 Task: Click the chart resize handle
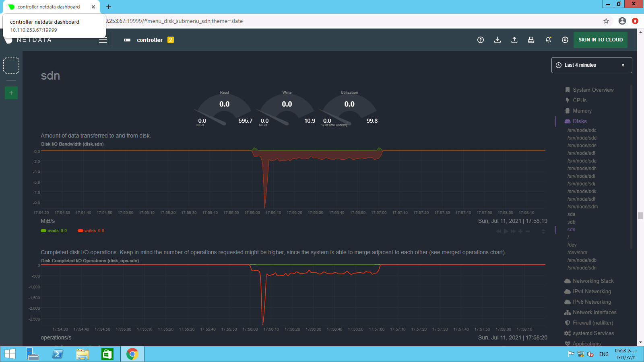pyautogui.click(x=543, y=231)
